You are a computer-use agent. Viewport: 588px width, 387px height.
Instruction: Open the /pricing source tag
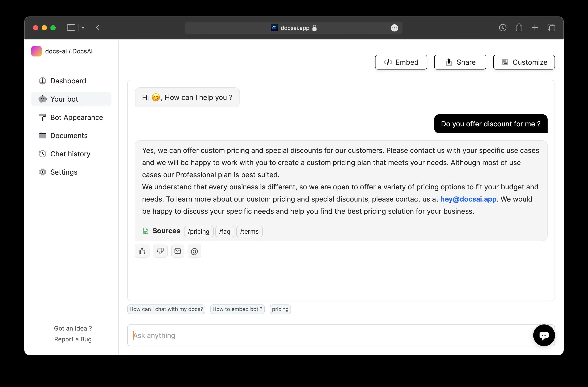198,232
